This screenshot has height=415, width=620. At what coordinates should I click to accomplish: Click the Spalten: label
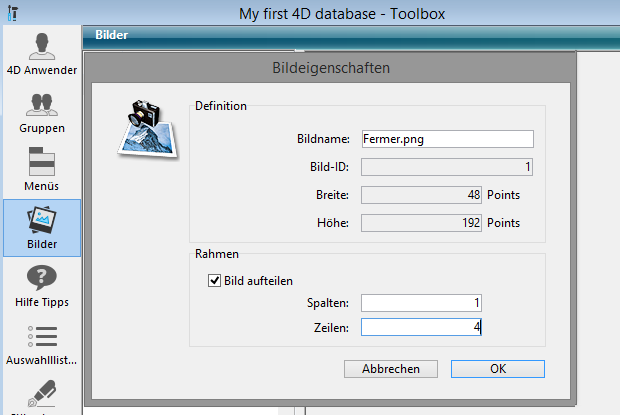click(x=328, y=303)
